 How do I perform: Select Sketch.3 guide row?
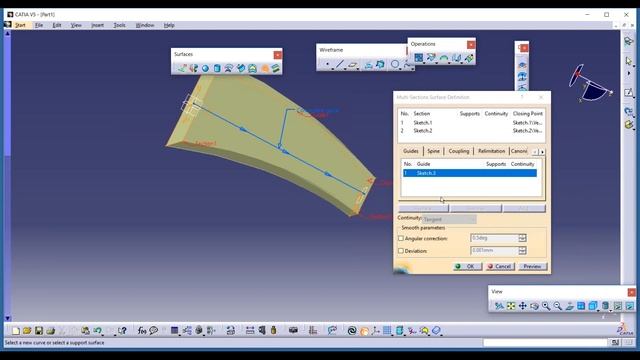[x=470, y=173]
